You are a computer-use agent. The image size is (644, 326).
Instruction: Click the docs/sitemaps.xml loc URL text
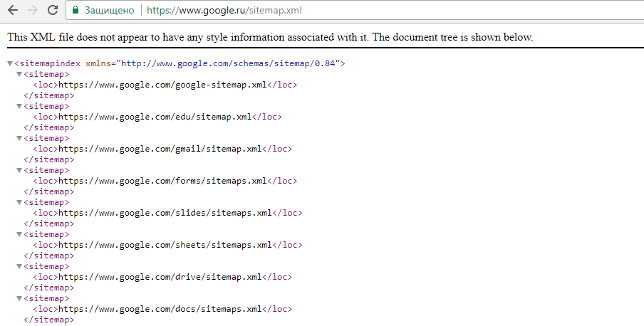coord(160,309)
